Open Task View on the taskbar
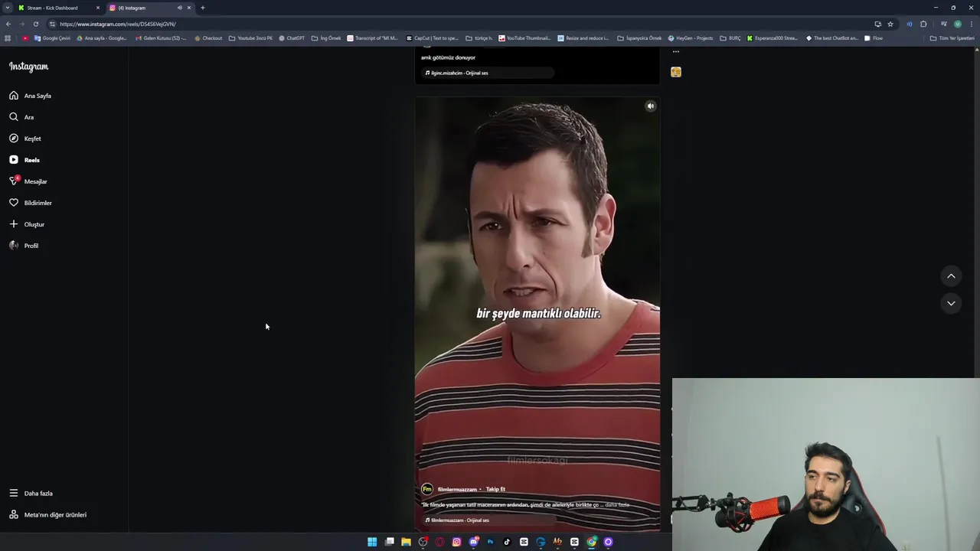Image resolution: width=980 pixels, height=551 pixels. pyautogui.click(x=389, y=542)
